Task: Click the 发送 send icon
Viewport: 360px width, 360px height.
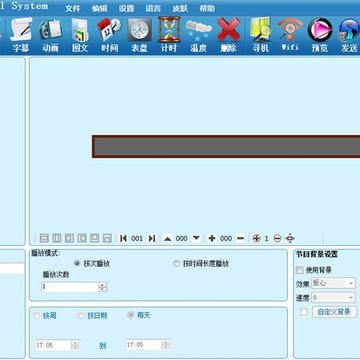Action: coord(349,35)
